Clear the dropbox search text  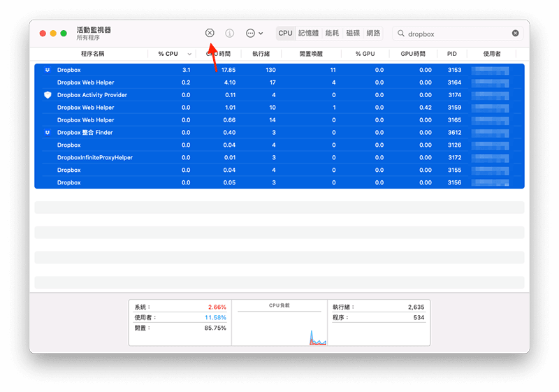point(516,33)
